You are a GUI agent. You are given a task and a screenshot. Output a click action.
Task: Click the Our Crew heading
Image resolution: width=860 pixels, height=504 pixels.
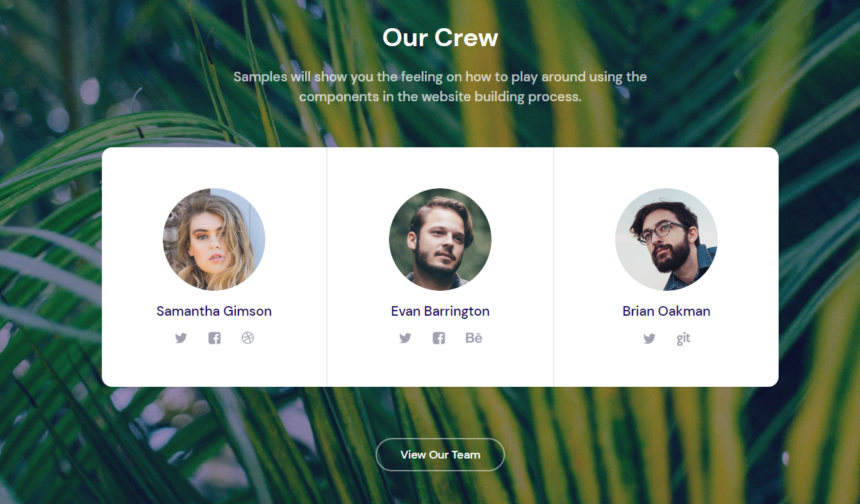coord(440,37)
